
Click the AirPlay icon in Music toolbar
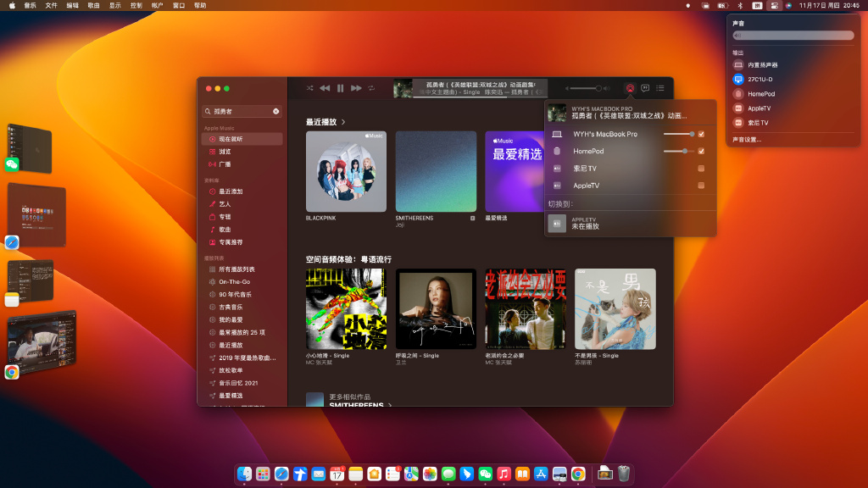(x=630, y=88)
